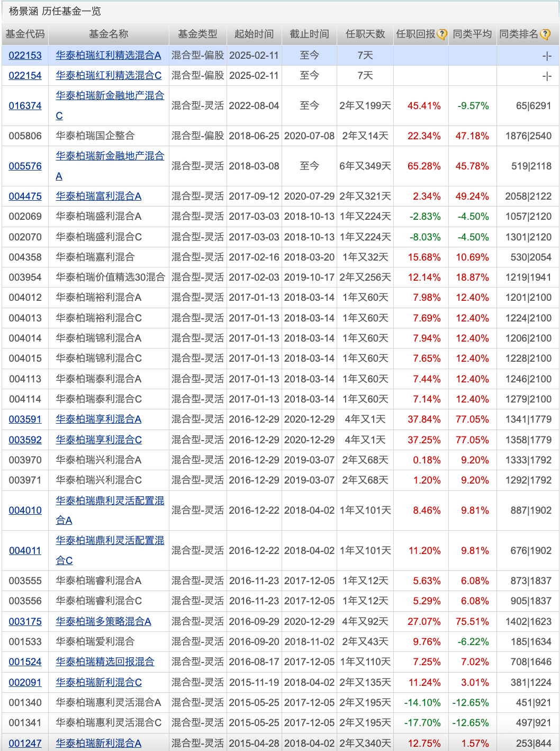Screen dimensions: 560x751
Task: Click the 基金代码 column header
Action: coord(25,34)
